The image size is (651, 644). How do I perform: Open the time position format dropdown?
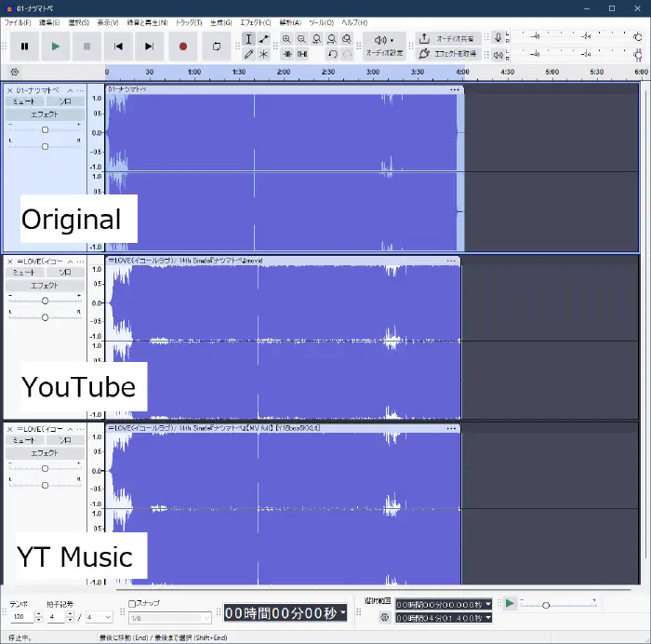[x=343, y=612]
